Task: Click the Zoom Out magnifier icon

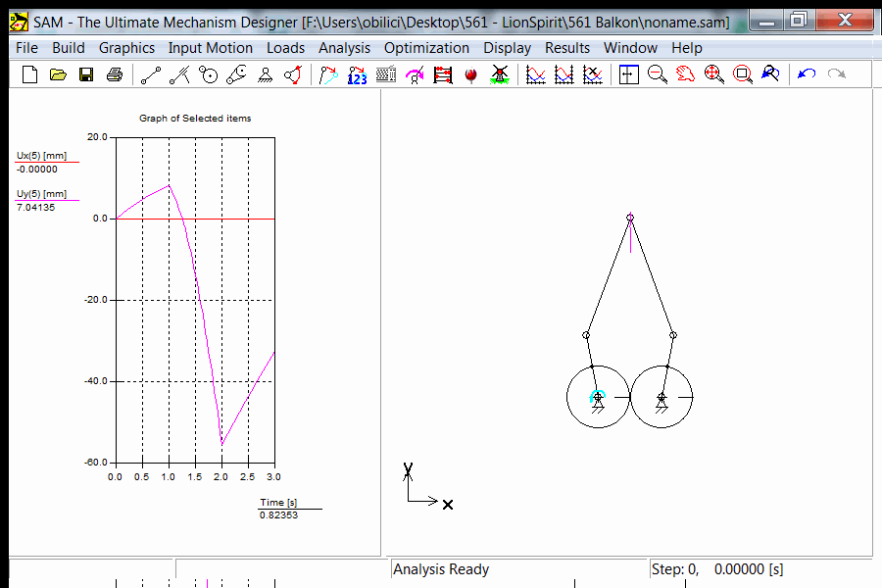Action: click(658, 74)
